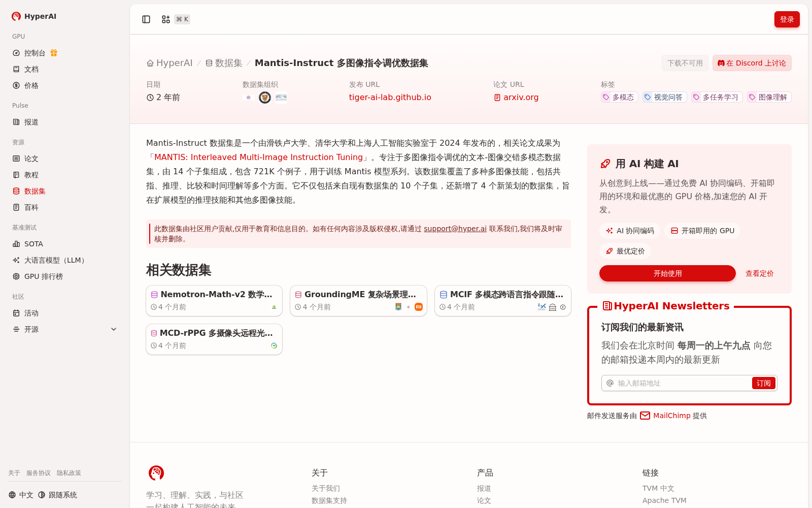Open 大语言模型（LLM）in the sidebar

65,260
